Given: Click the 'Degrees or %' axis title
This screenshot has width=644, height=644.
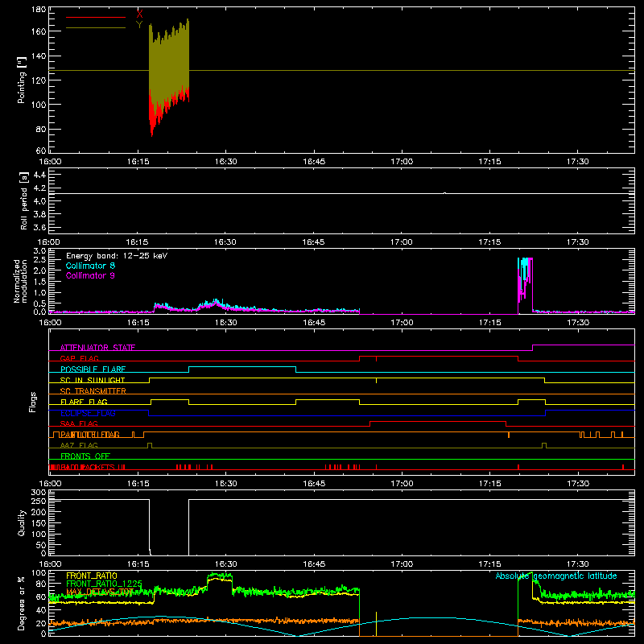Looking at the screenshot, I should [22, 603].
